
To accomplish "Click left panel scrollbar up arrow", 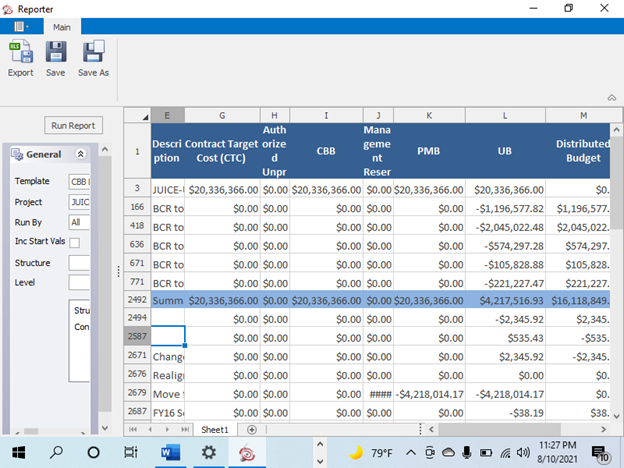I will click(x=105, y=150).
